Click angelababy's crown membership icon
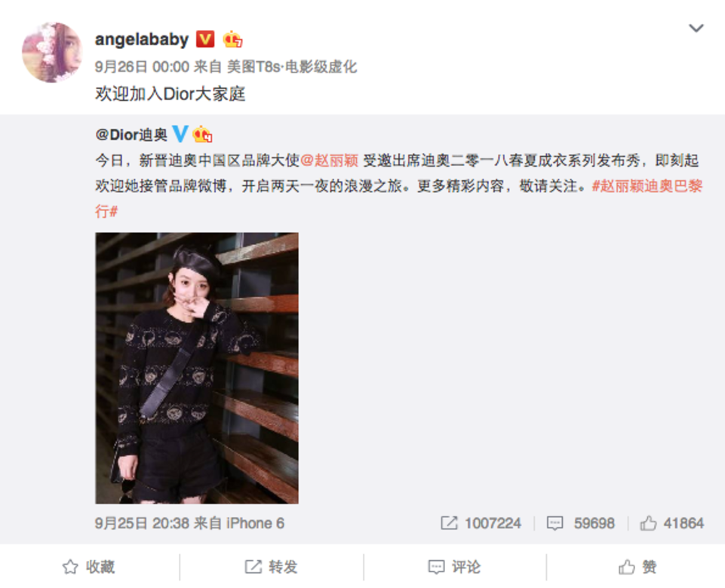725x588 pixels. [x=232, y=40]
